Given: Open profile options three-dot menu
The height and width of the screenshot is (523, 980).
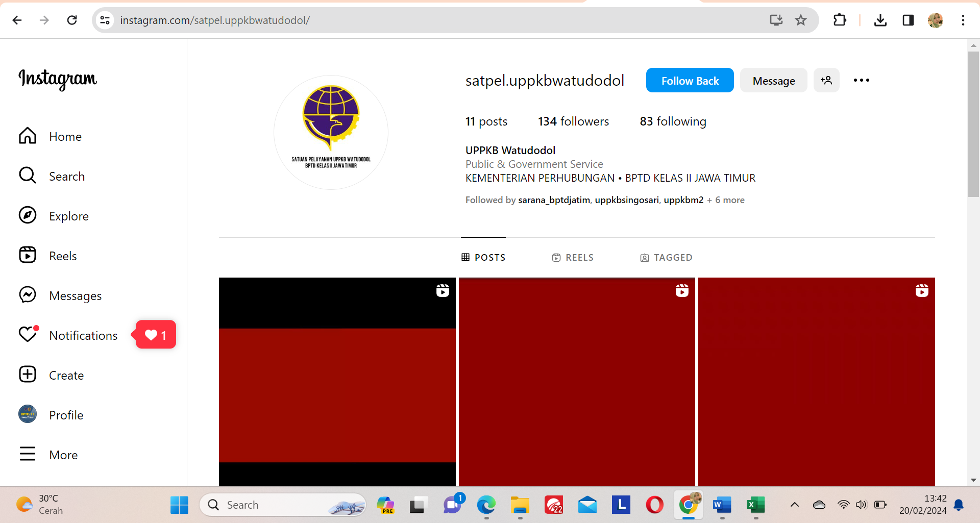Looking at the screenshot, I should point(861,81).
